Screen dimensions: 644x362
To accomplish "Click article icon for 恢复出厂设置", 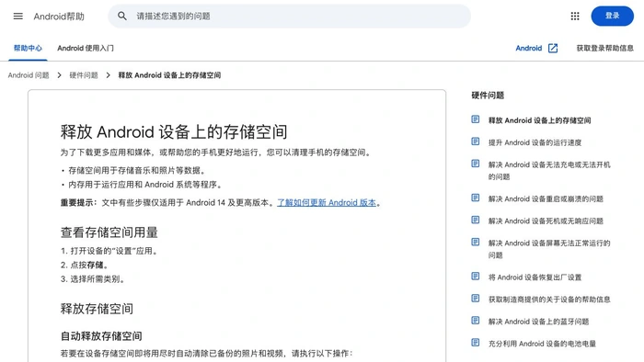I will 476,277.
